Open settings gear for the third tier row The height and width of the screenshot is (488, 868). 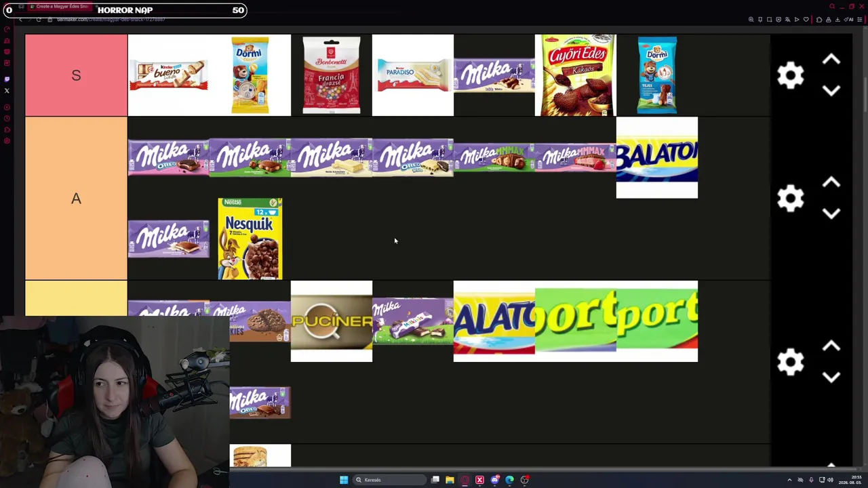[791, 362]
